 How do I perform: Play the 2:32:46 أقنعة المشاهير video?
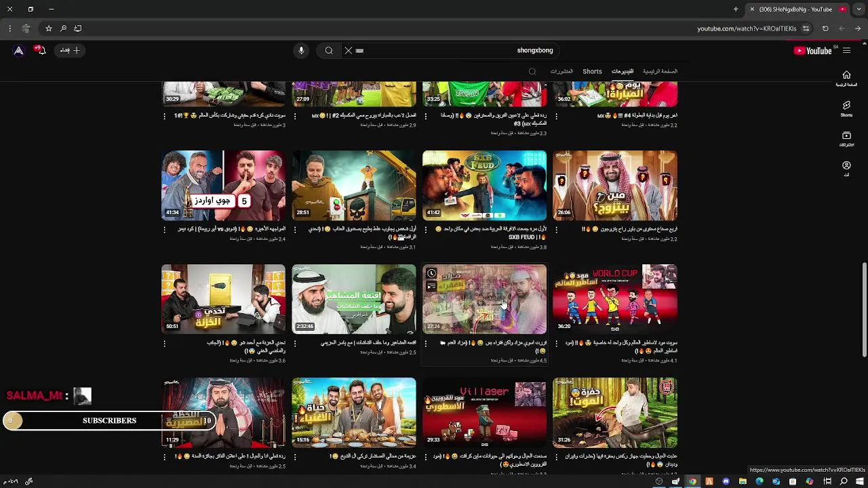point(354,299)
